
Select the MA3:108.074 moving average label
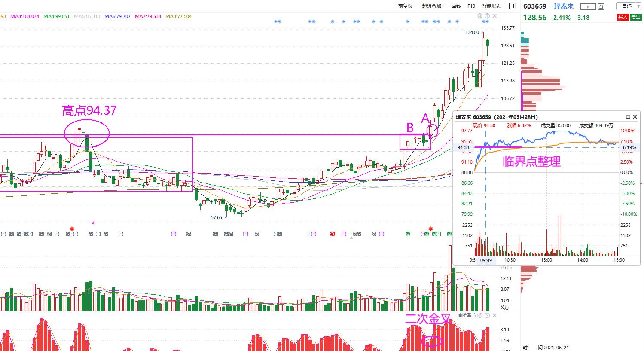24,16
